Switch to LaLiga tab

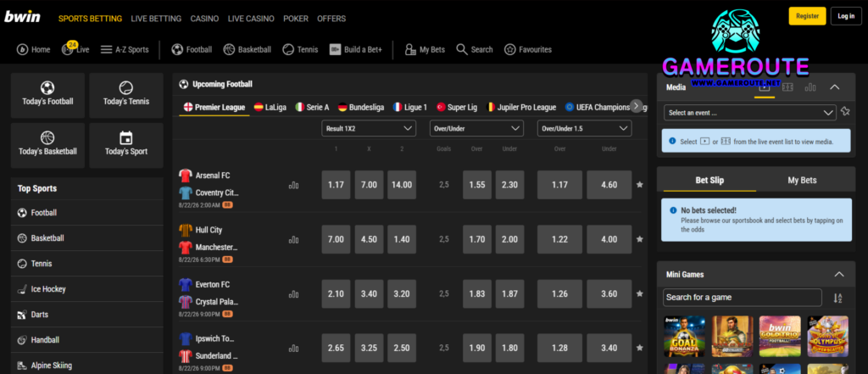point(270,108)
